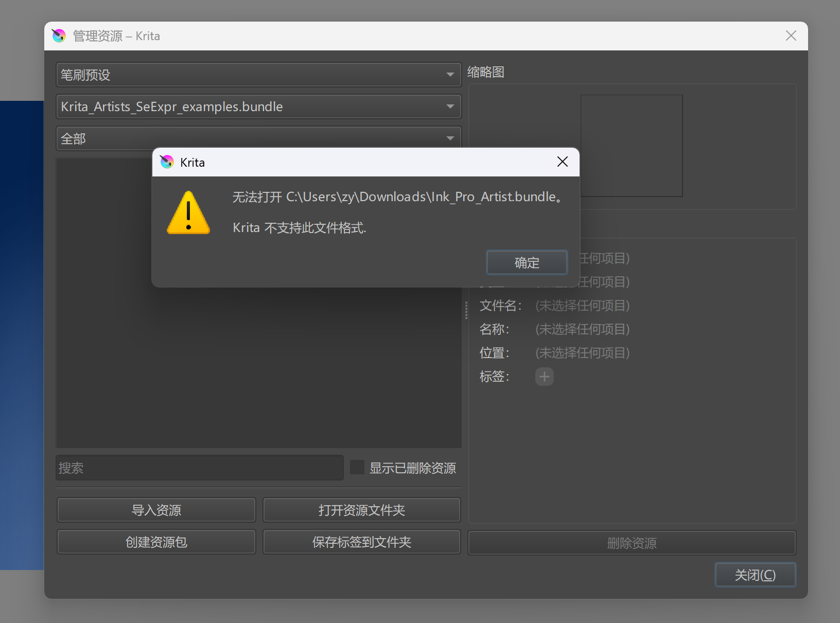Open the 笔刷预设 resource type dropdown
Image resolution: width=840 pixels, height=623 pixels.
[258, 75]
